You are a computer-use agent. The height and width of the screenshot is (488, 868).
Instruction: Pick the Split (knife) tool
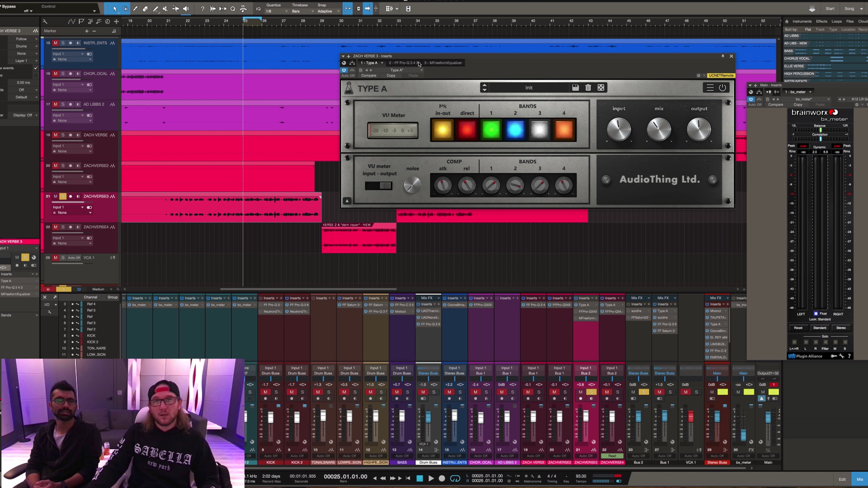[x=135, y=9]
